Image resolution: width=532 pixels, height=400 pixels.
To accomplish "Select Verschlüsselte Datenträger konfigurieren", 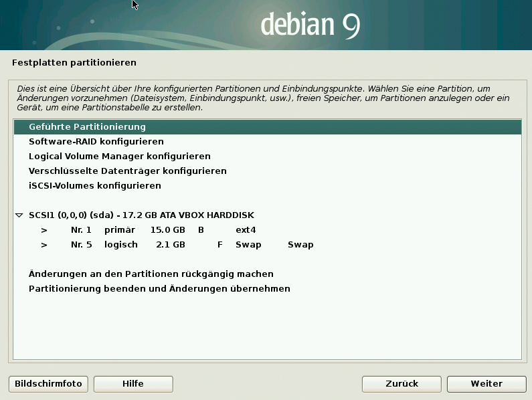I will point(127,171).
